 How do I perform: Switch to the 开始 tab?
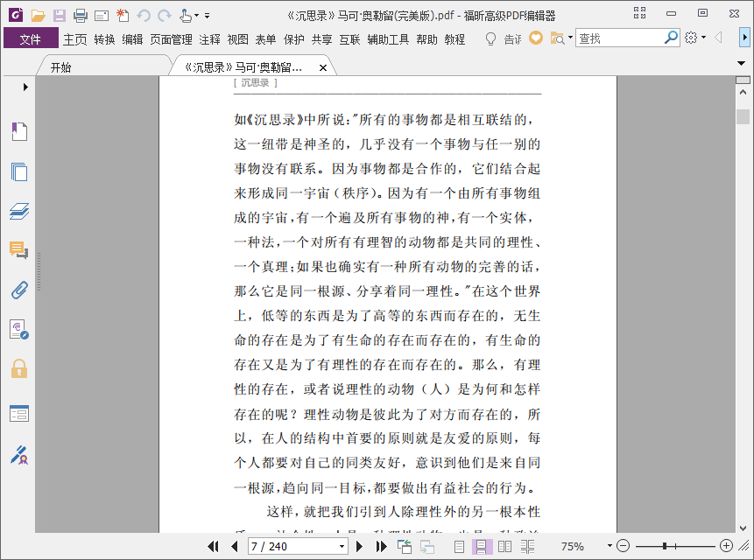60,67
